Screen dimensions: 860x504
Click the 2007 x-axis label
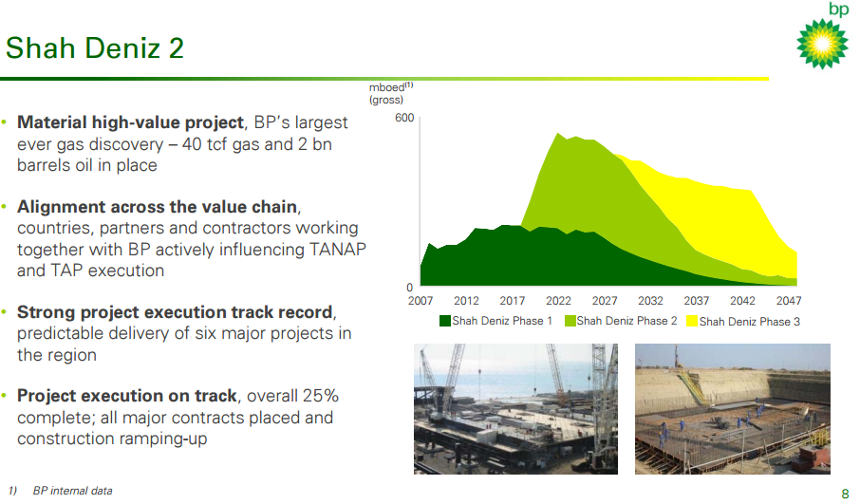click(x=421, y=301)
